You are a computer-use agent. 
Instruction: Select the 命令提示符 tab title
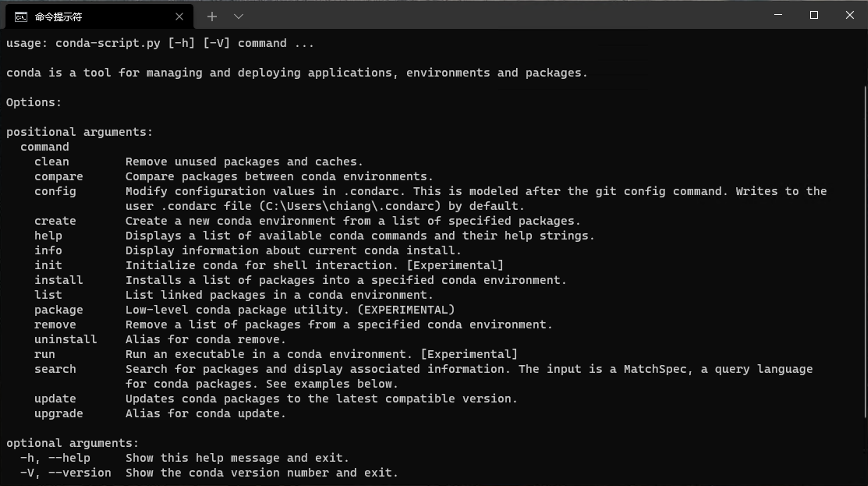[x=58, y=17]
